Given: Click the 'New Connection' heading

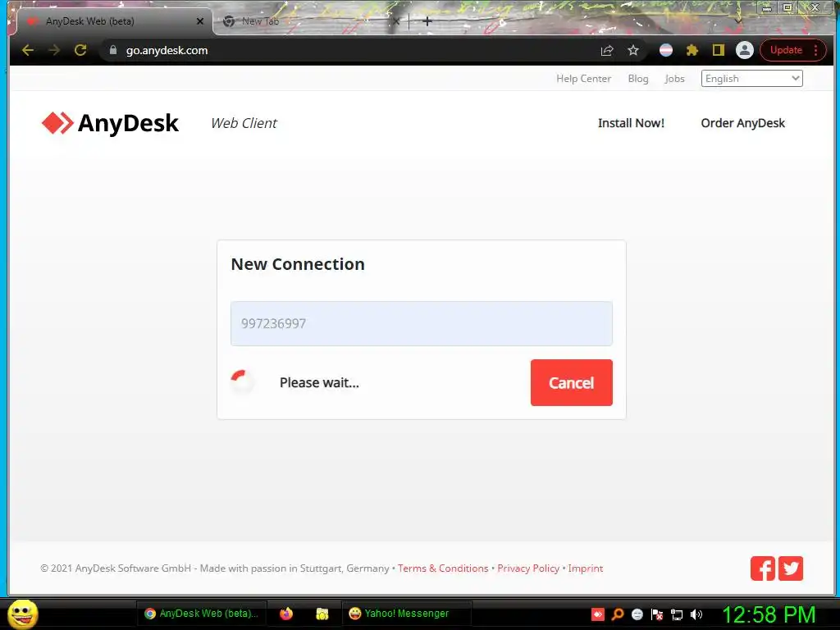Looking at the screenshot, I should point(298,264).
